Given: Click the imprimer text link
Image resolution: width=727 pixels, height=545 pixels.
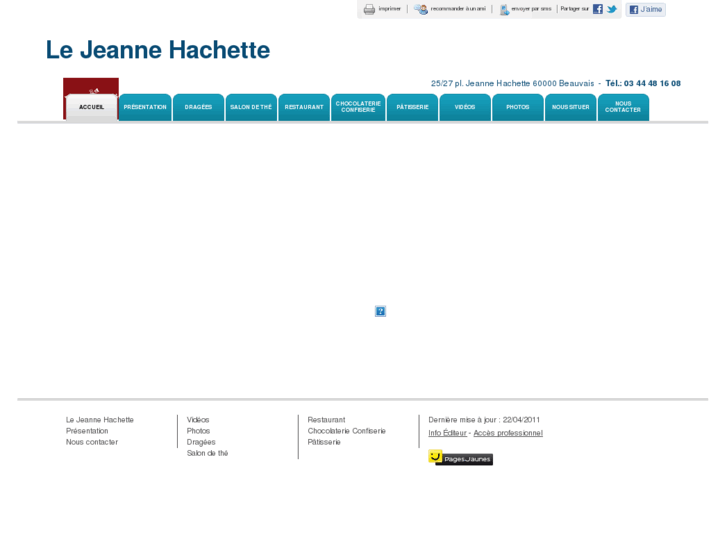Looking at the screenshot, I should coord(389,9).
